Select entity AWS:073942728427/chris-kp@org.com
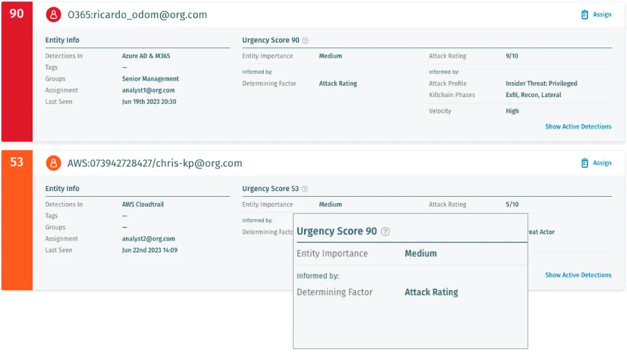 [155, 163]
